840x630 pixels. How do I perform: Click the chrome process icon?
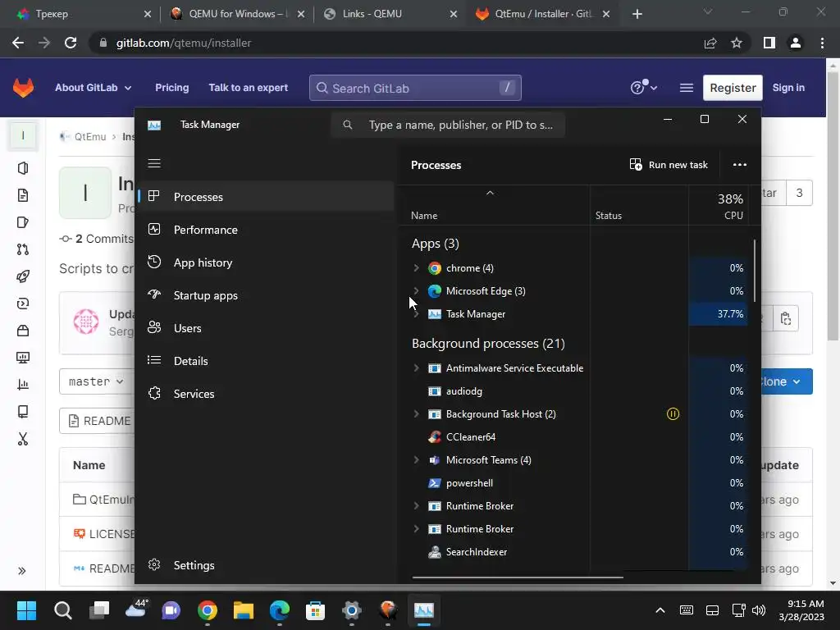click(435, 268)
